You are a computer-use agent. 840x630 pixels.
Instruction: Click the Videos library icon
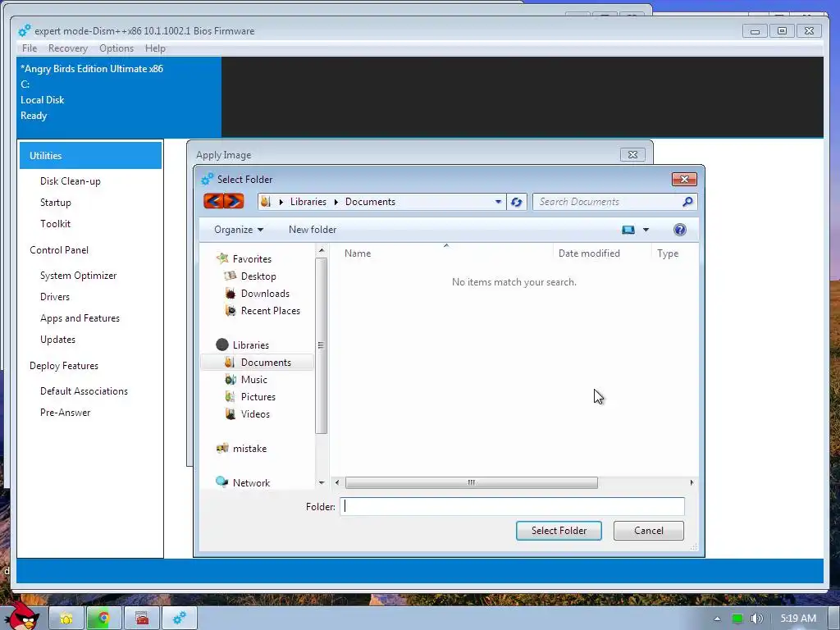pos(231,414)
